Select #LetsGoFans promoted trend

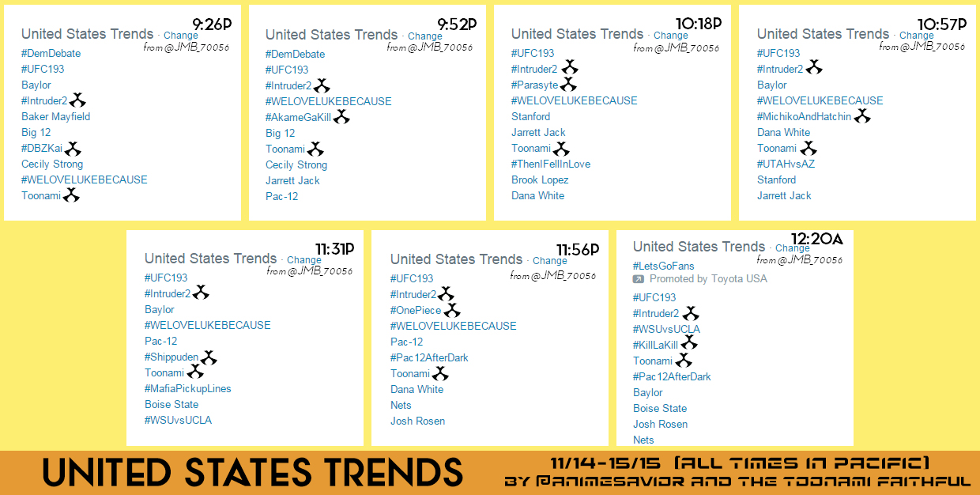pyautogui.click(x=664, y=266)
